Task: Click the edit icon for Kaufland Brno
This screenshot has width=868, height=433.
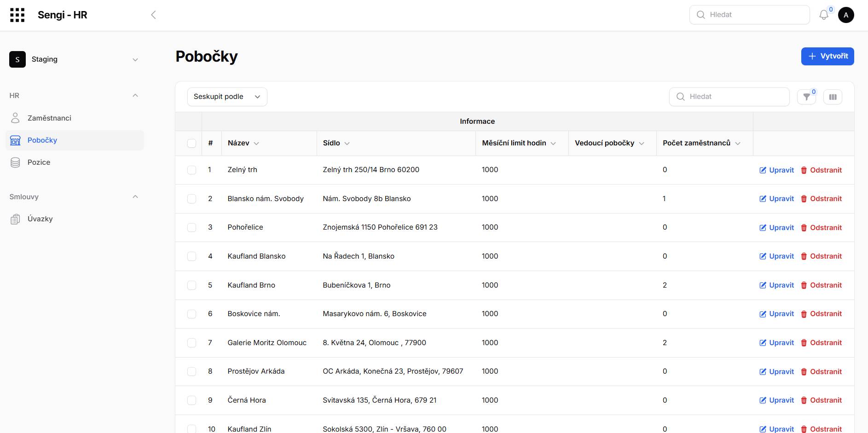Action: pyautogui.click(x=763, y=285)
